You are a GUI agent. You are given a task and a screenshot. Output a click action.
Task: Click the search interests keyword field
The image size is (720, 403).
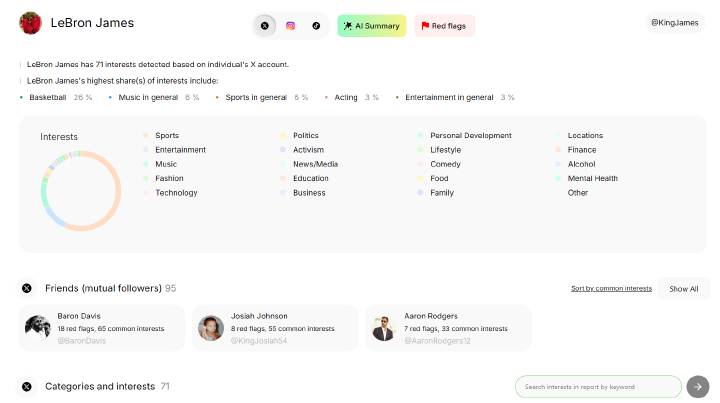598,386
